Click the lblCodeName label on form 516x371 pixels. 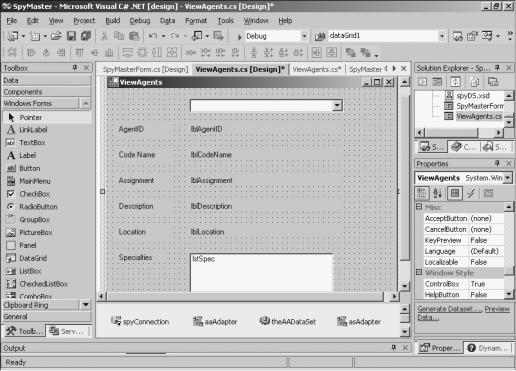[211, 155]
